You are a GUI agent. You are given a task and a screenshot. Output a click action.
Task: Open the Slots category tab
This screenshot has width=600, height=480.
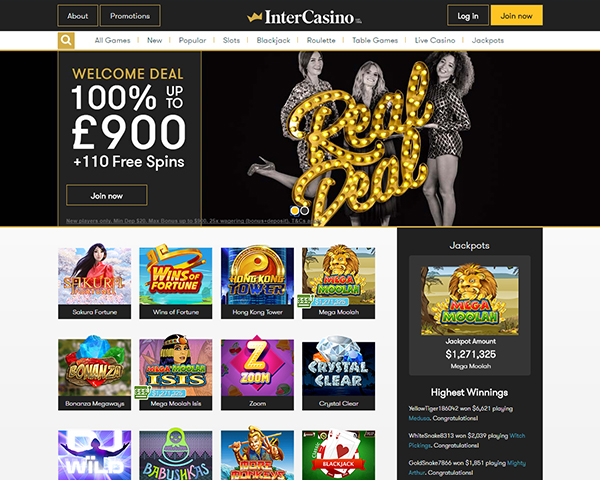[232, 40]
